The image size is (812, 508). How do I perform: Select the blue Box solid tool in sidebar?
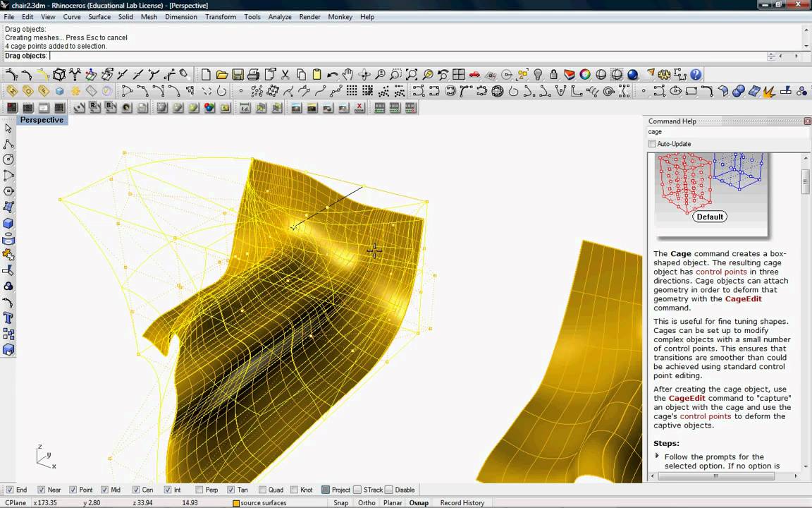coord(8,224)
